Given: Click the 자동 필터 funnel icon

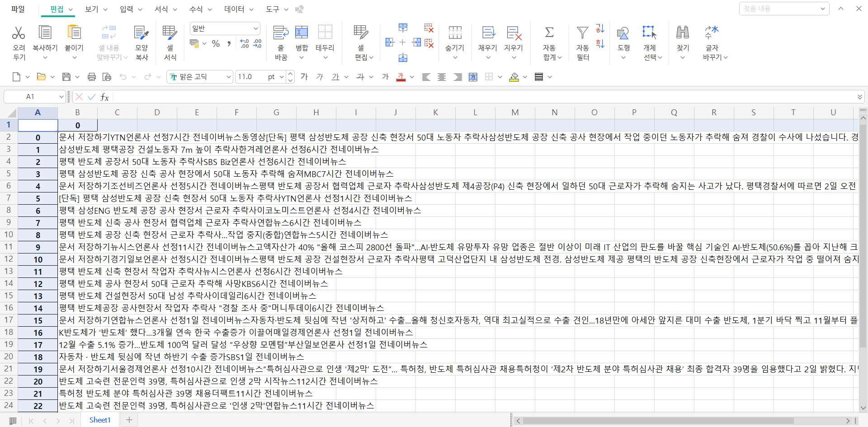Looking at the screenshot, I should click(x=583, y=33).
